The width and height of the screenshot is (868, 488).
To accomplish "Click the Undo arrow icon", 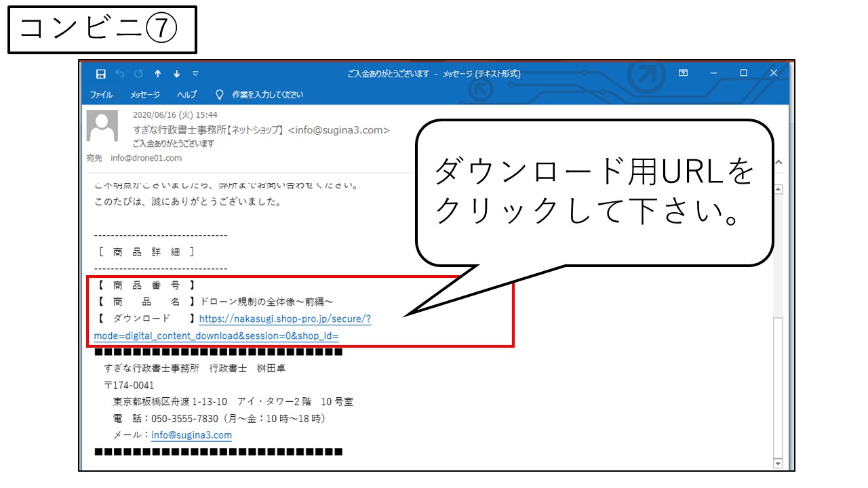I will pos(120,73).
